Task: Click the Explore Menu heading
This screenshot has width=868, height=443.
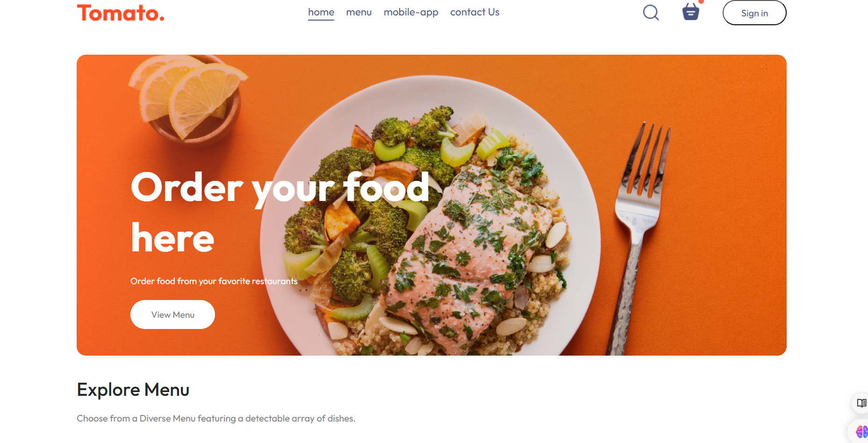Action: 133,390
